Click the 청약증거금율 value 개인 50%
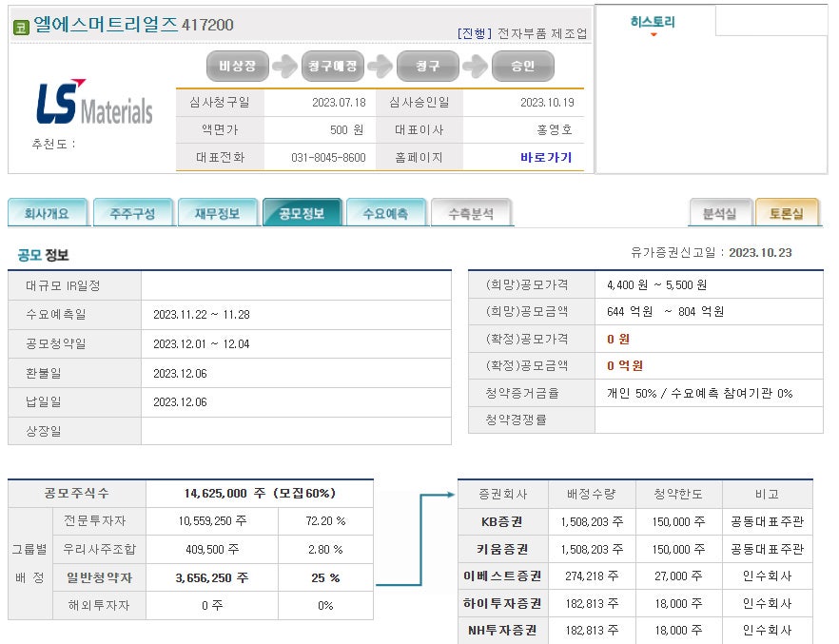The width and height of the screenshot is (839, 644). click(632, 393)
